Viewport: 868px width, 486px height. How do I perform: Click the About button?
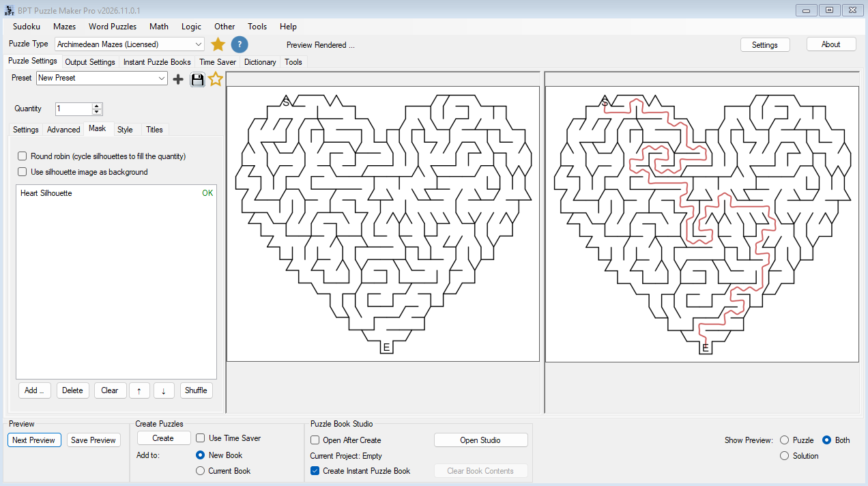click(831, 44)
